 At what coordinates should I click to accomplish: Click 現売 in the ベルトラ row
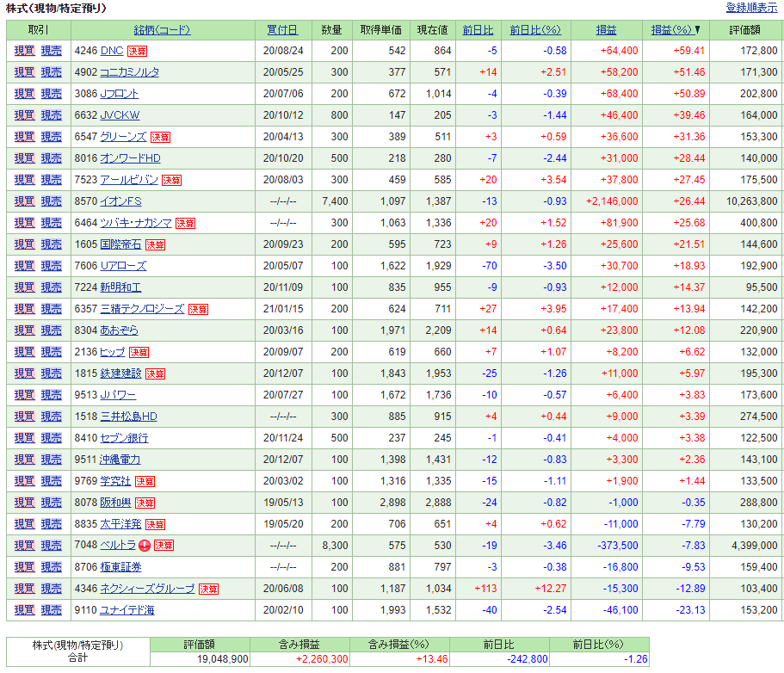tap(52, 545)
